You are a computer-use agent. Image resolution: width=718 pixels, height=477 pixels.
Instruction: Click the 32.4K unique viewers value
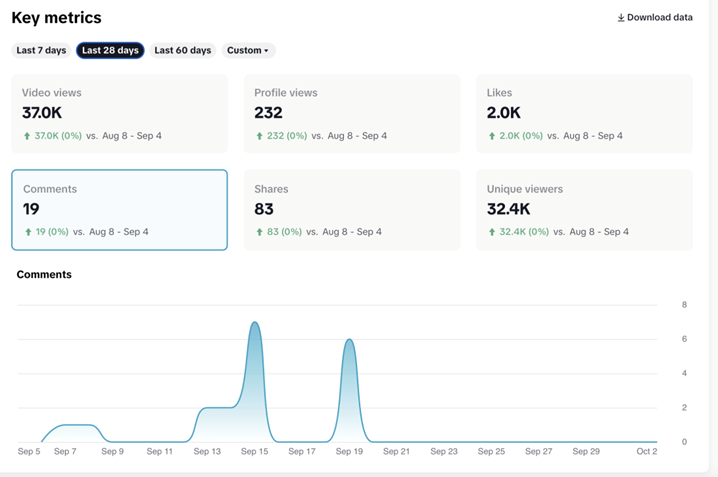(x=508, y=209)
